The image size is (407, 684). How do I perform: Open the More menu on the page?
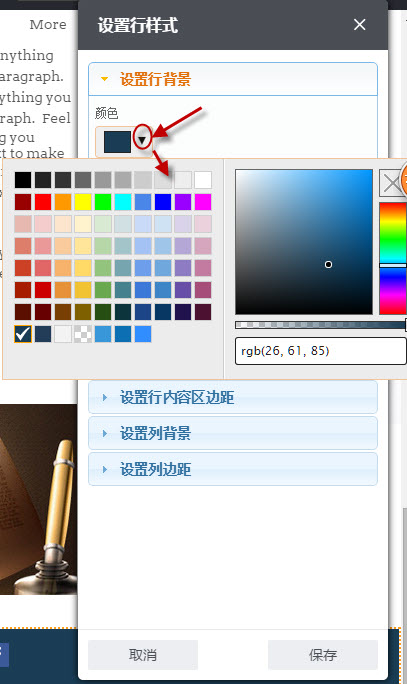coord(48,24)
